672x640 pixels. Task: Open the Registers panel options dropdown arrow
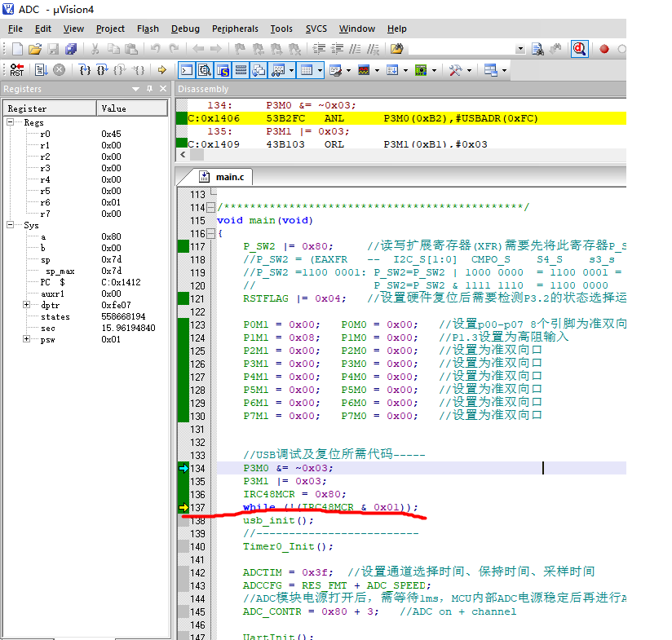pos(136,89)
